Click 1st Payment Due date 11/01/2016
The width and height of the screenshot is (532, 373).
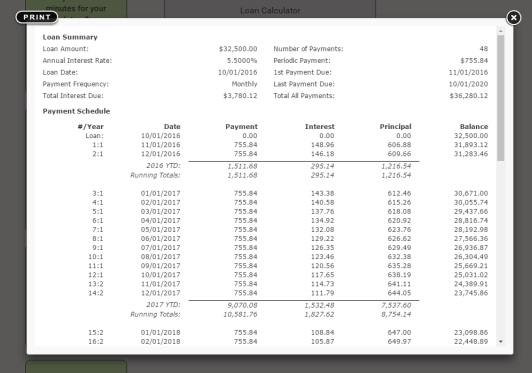pos(468,72)
